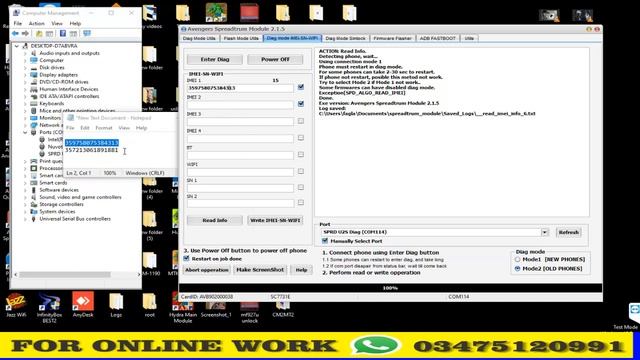
Task: Open Edit menu in Notepad
Action: [x=85, y=128]
